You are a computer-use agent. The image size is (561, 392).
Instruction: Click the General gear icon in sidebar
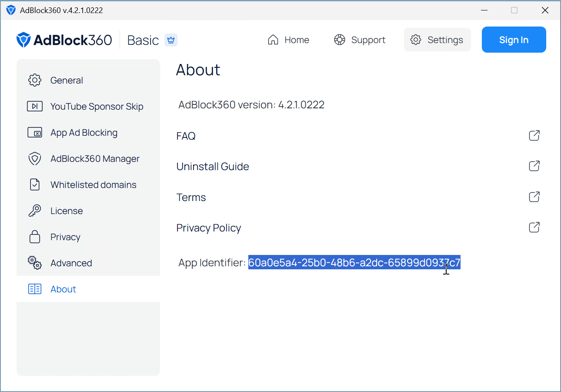coord(35,80)
